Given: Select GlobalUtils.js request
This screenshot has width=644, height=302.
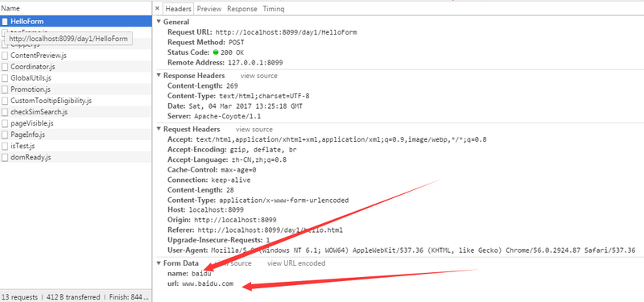Looking at the screenshot, I should point(76,77).
